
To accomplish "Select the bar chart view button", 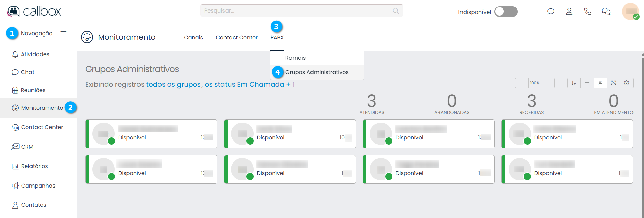I will point(600,83).
